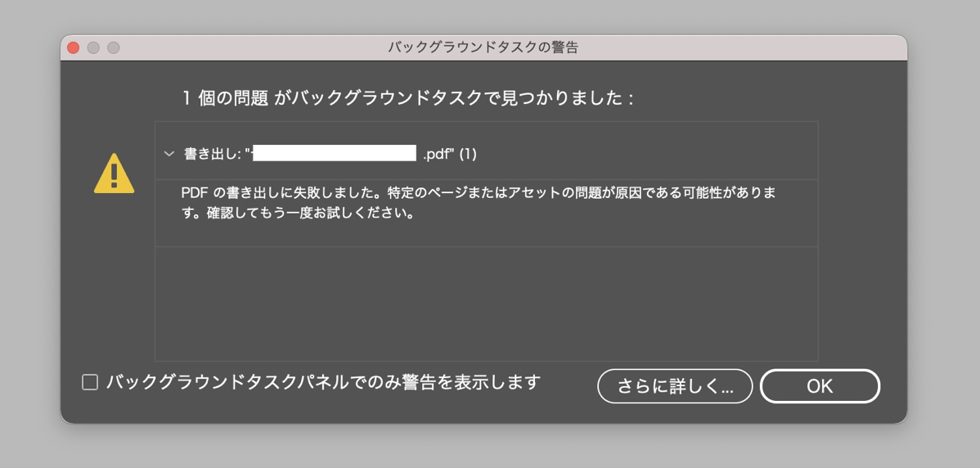Image resolution: width=980 pixels, height=468 pixels.
Task: Click the disabled minimize window button
Action: [93, 47]
